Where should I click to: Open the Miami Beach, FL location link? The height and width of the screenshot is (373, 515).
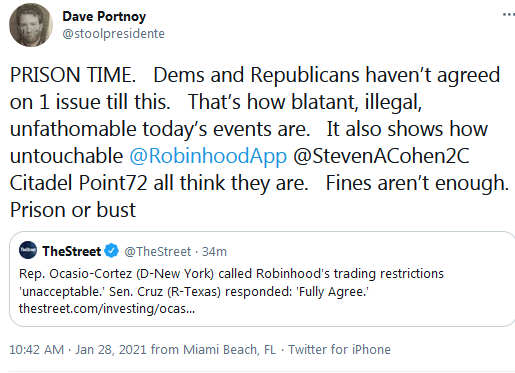229,350
